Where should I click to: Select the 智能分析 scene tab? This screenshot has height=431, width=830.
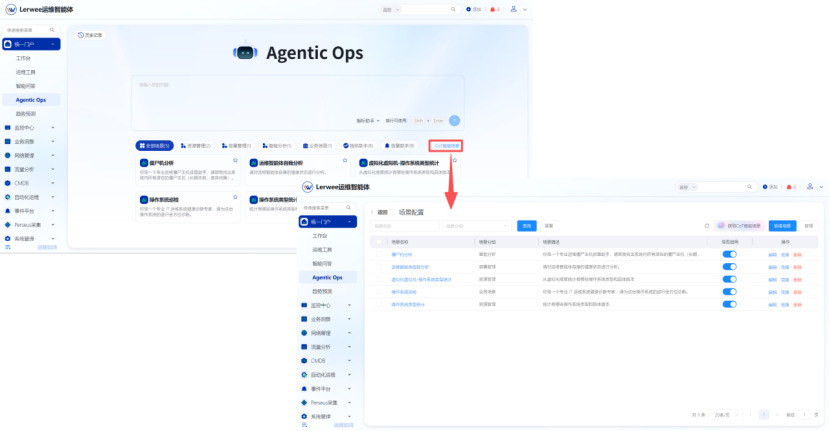point(277,146)
